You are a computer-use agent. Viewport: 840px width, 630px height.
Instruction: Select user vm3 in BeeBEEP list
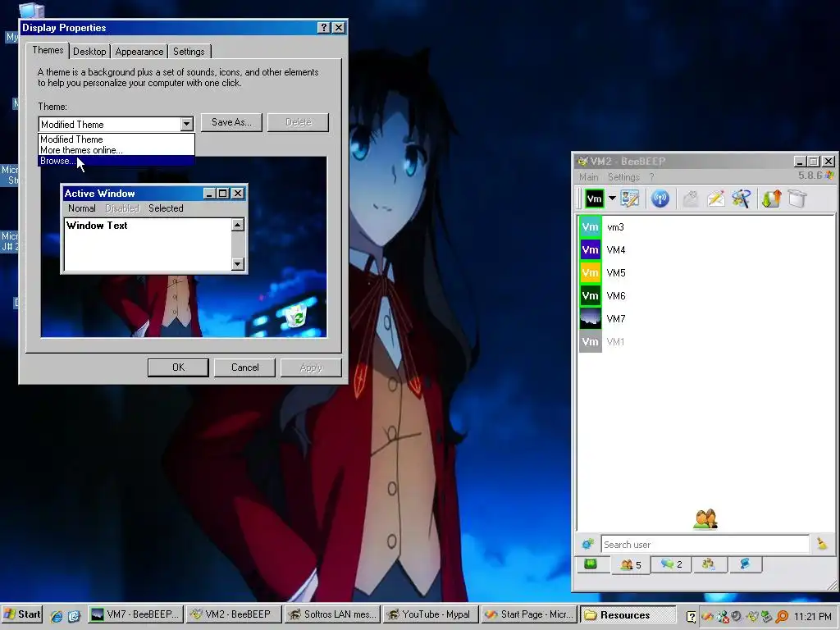[x=706, y=227]
